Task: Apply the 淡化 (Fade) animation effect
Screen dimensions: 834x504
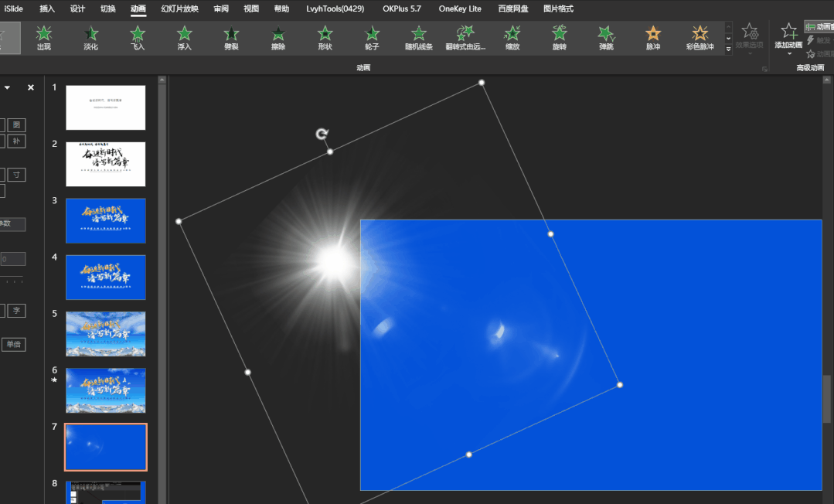Action: [x=91, y=38]
